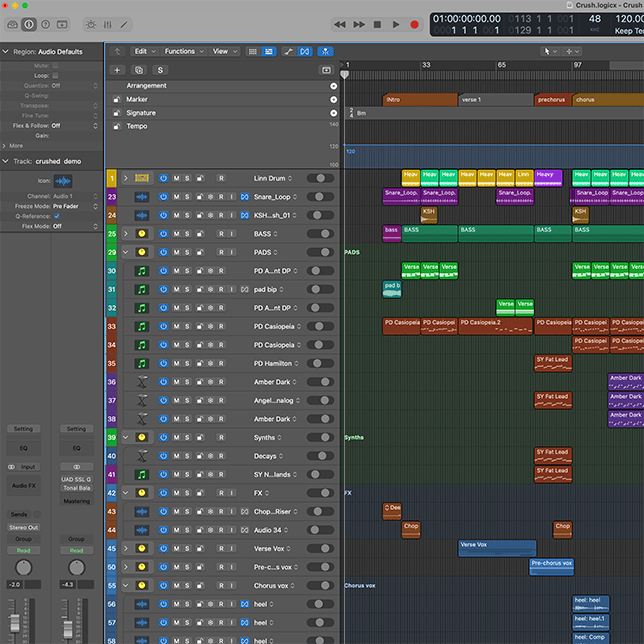Toggle the show automation icon
This screenshot has width=644, height=644.
pos(289,51)
